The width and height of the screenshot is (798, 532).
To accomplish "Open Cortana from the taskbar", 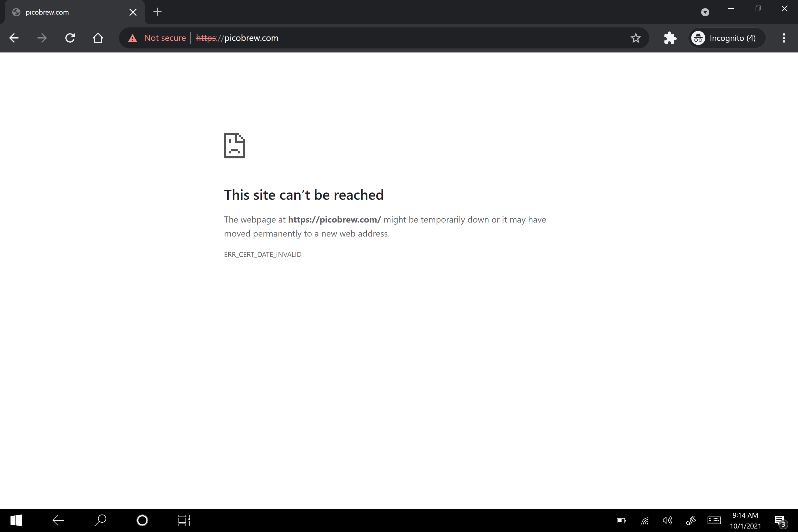I will tap(143, 520).
